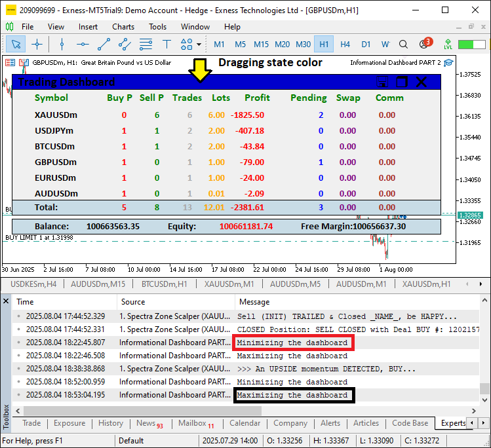Image resolution: width=491 pixels, height=448 pixels.
Task: Select the trendline drawing tool
Action: tap(104, 44)
